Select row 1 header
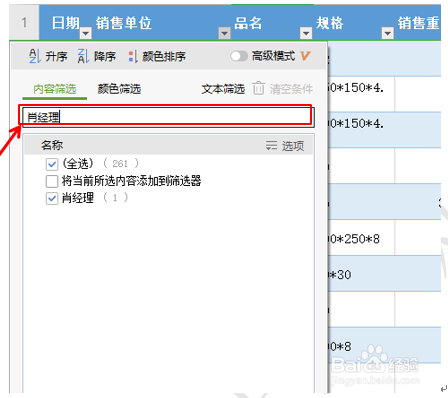Viewport: 448px width, 398px height. point(24,23)
